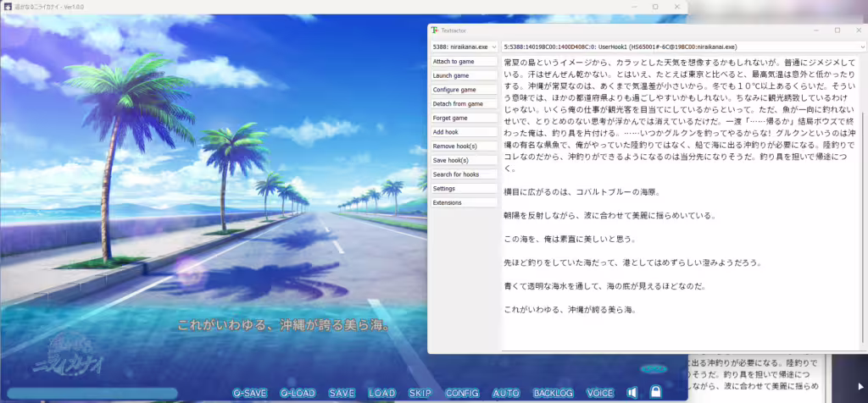868x403 pixels.
Task: Toggle SKIP mode in the game
Action: [420, 393]
